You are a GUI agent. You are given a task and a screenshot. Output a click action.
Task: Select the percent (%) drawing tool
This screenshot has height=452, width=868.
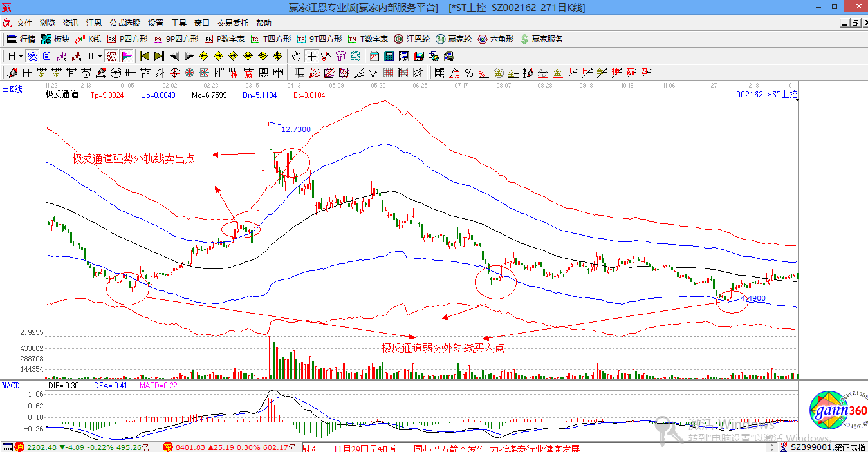(x=469, y=73)
